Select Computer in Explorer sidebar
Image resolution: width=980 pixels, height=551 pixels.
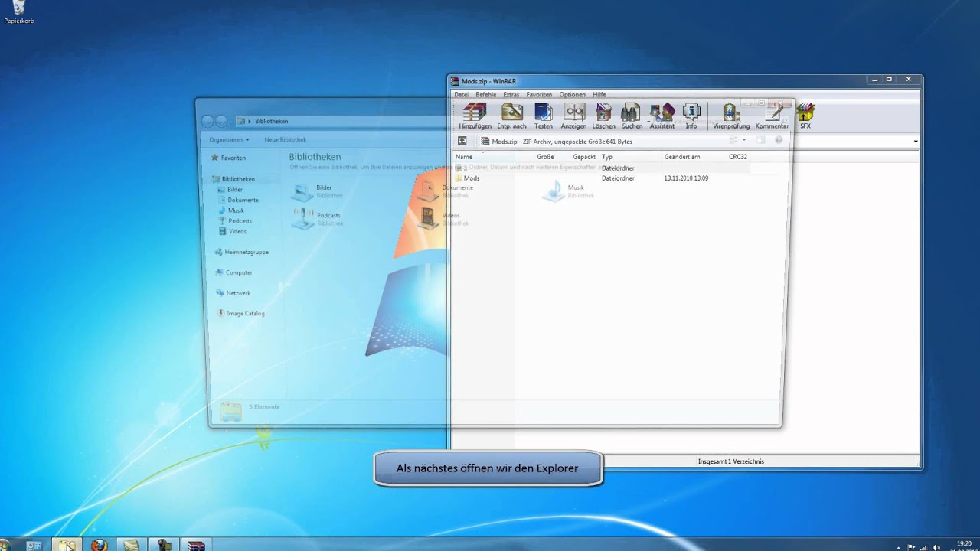pos(234,272)
